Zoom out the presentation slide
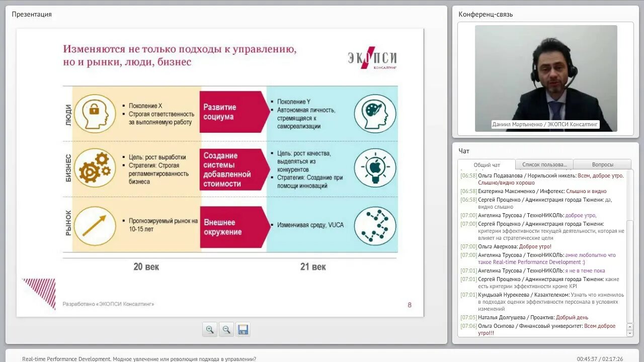Screen dimensions: 644x362 coord(226,330)
